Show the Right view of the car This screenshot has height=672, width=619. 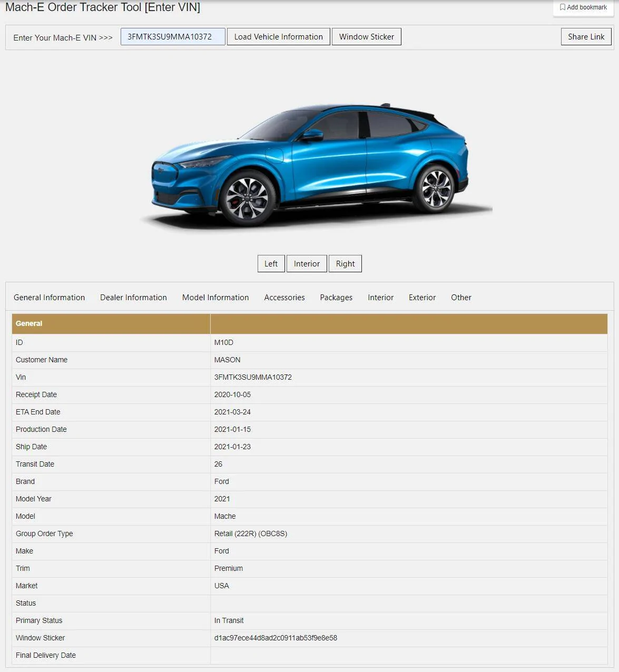click(x=345, y=264)
